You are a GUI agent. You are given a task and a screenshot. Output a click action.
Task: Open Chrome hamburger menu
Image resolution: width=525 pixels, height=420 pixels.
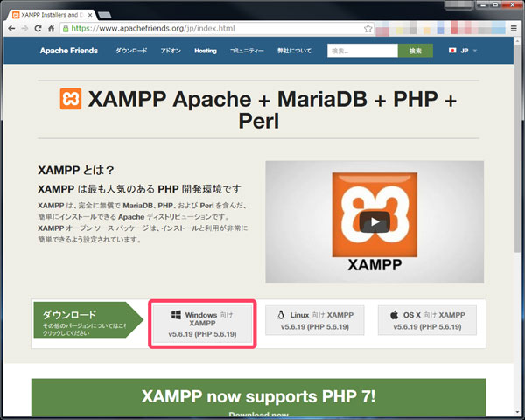[x=514, y=29]
